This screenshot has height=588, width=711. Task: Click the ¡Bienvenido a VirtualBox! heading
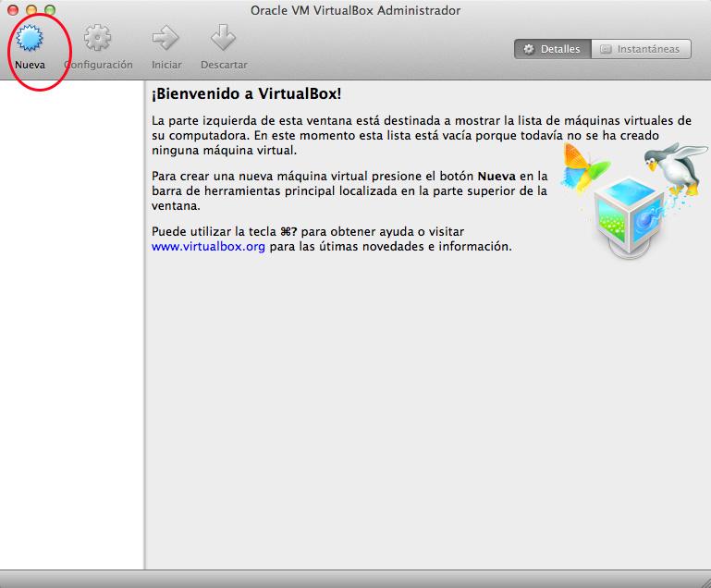(x=247, y=95)
